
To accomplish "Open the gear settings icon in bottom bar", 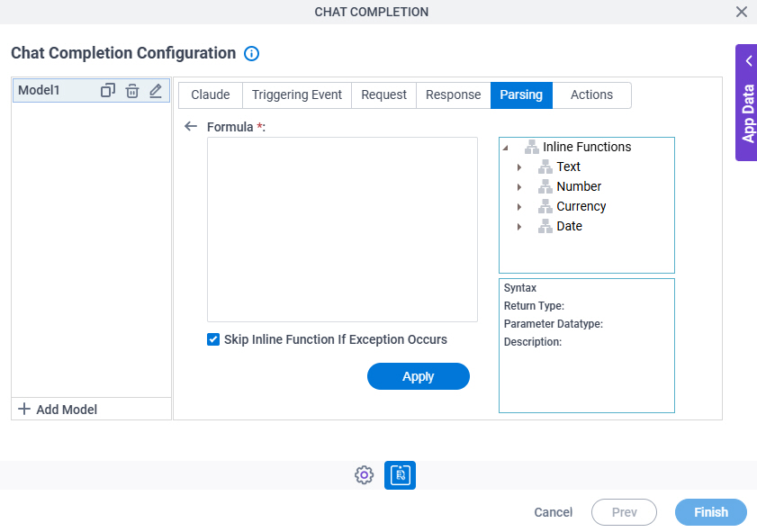I will (x=364, y=475).
